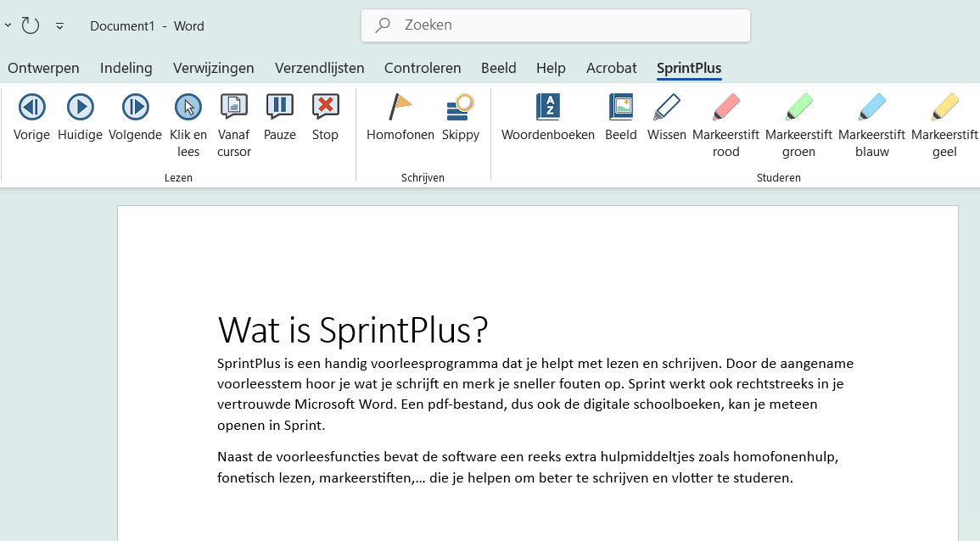Select Markeerstift rood in SprintPlus ribbon
Screen dimensions: 980x541
pyautogui.click(x=725, y=119)
